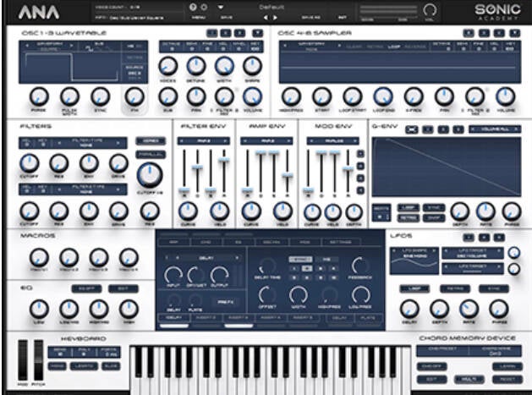This screenshot has width=532, height=395.
Task: Open the settings gear icon in header
Action: point(204,7)
